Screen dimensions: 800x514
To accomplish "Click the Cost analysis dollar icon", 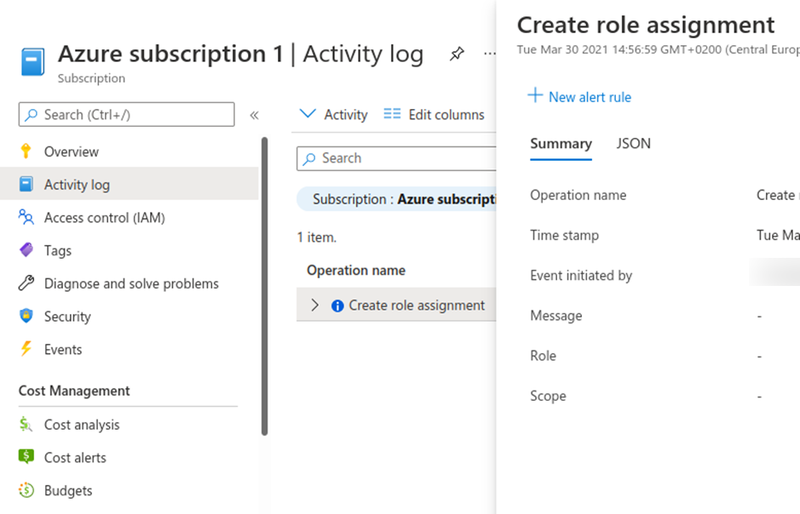I will coord(26,425).
